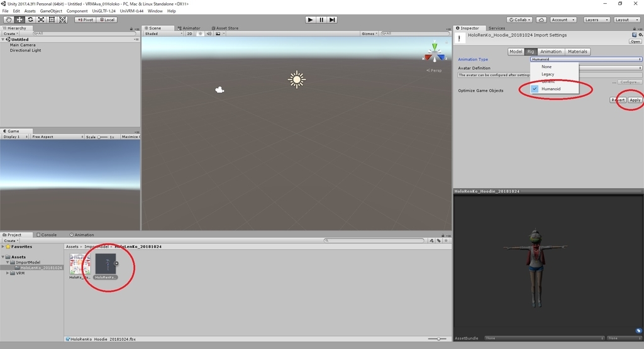Click the orientation gizmo in Scene view
Screen dimensions: 644x349
click(x=434, y=53)
